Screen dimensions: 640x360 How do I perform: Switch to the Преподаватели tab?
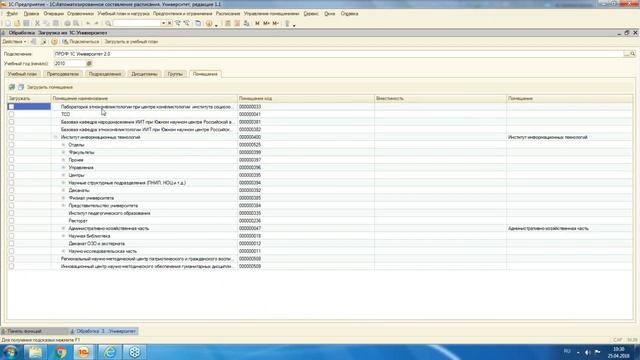62,74
